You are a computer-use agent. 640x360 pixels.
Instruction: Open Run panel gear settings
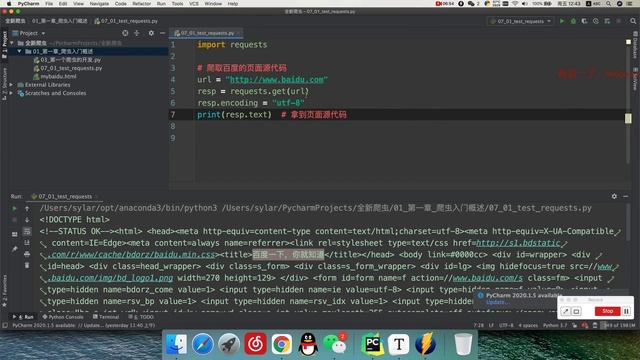pos(614,196)
